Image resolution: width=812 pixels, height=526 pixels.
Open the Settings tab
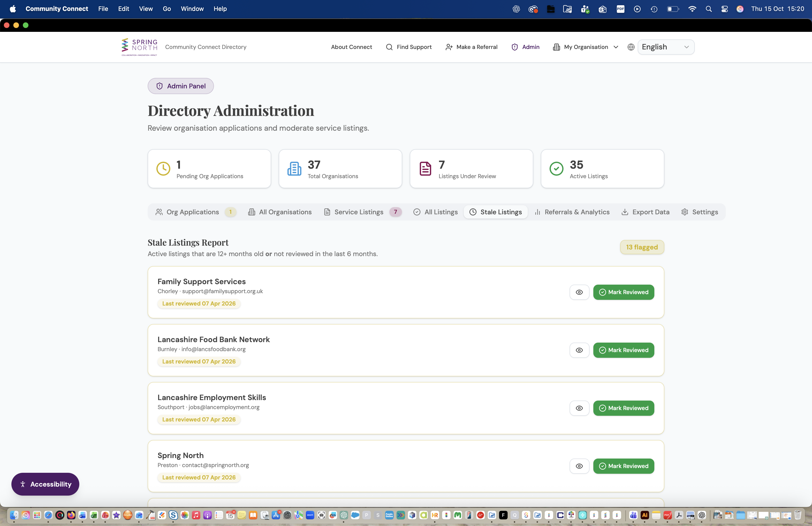coord(699,212)
